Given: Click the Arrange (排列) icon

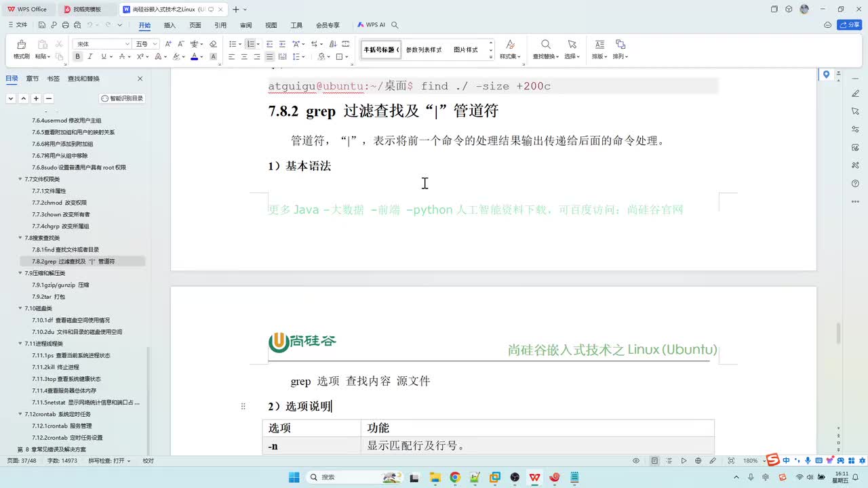Looking at the screenshot, I should pyautogui.click(x=620, y=44).
